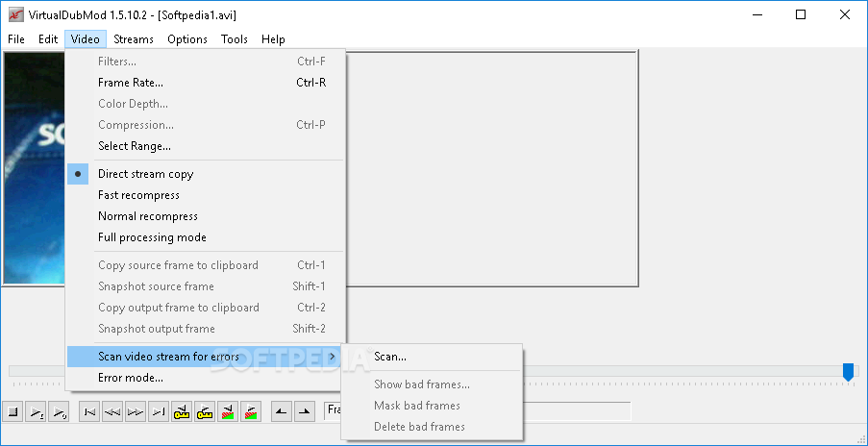Viewport: 868px width, 446px height.
Task: Open the Streams menu
Action: [x=134, y=39]
